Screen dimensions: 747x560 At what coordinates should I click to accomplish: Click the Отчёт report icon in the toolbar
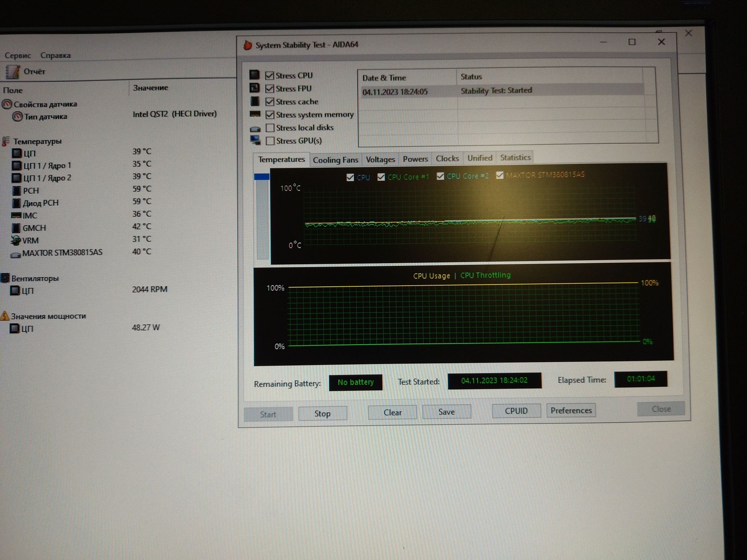coord(12,71)
